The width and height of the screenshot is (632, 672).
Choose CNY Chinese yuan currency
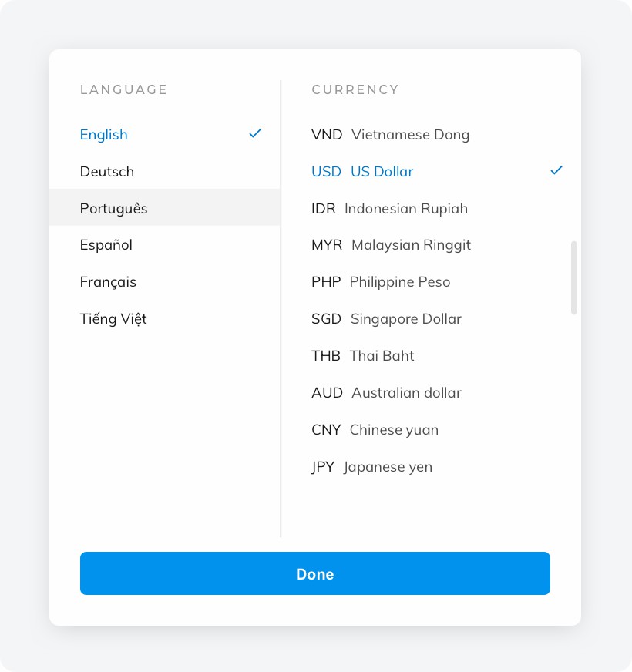(x=375, y=430)
